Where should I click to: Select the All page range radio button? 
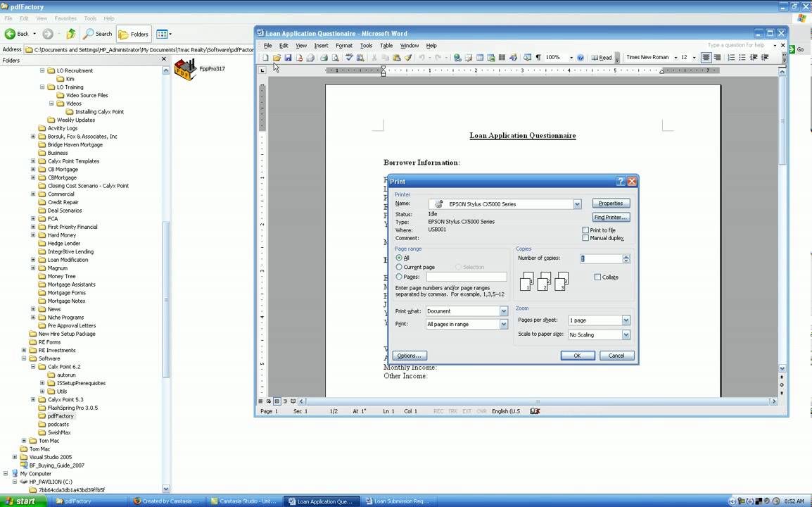click(x=399, y=258)
